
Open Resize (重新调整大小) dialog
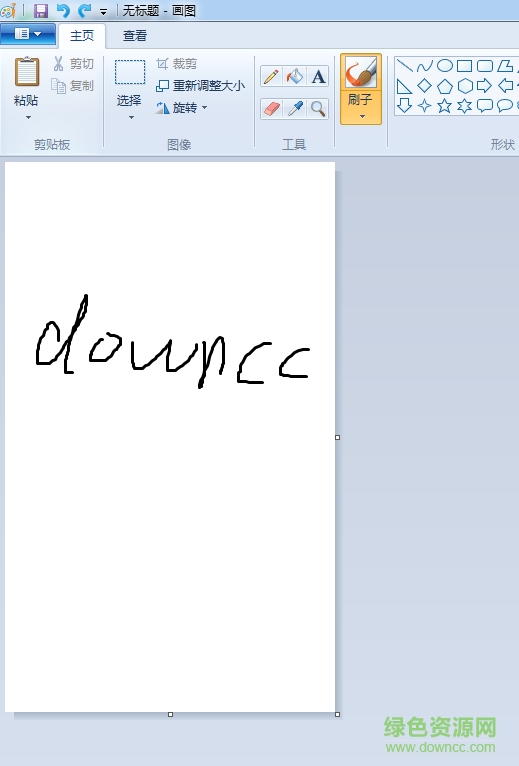point(200,86)
